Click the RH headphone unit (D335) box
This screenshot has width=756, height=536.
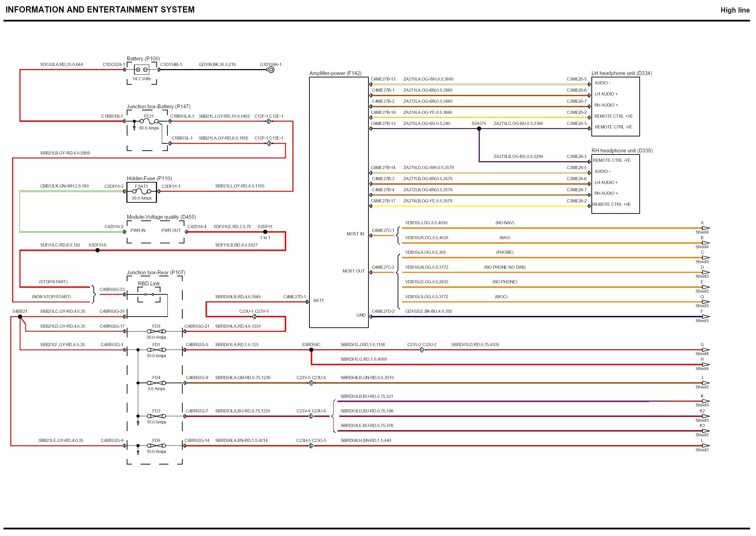click(615, 184)
